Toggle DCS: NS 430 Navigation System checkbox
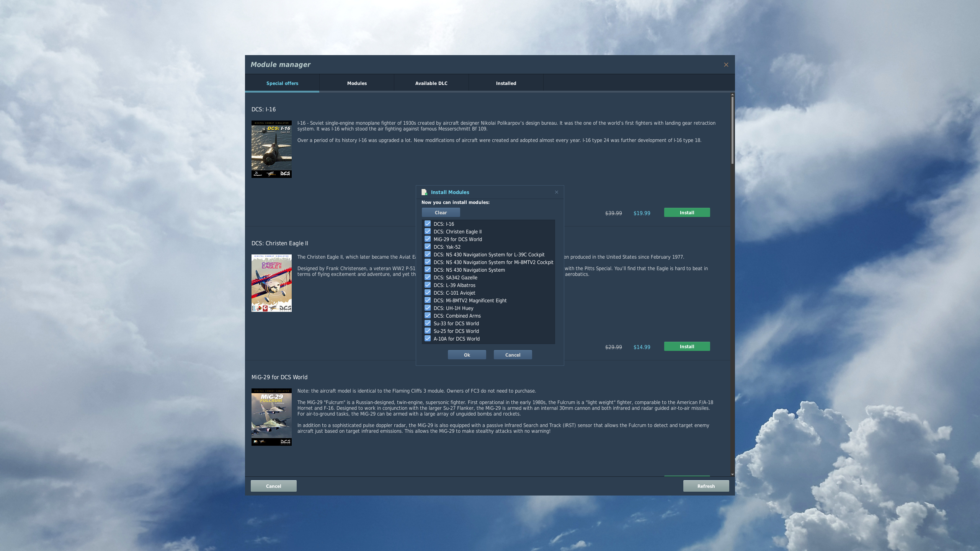 click(x=428, y=270)
